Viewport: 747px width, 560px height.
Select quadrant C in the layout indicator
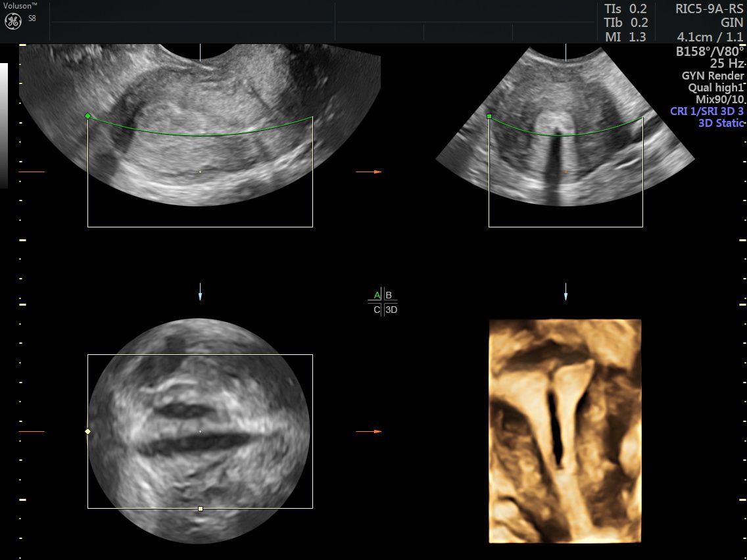point(377,310)
